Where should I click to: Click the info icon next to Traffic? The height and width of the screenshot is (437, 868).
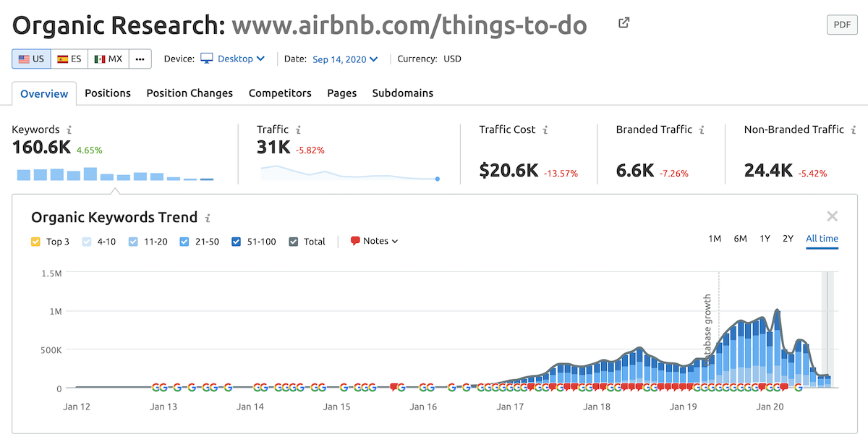point(298,130)
